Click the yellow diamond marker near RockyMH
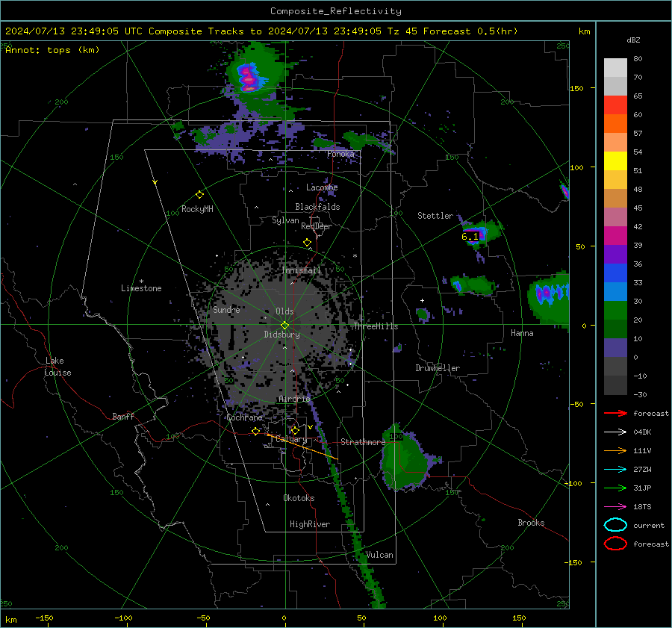Screen dimensions: 672x628 point(199,195)
